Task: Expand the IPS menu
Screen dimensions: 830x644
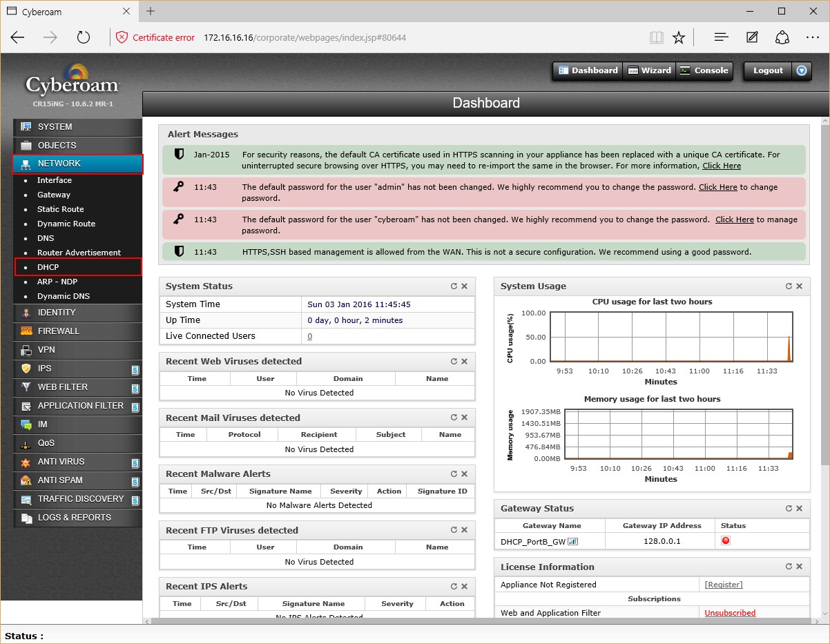Action: pyautogui.click(x=77, y=369)
